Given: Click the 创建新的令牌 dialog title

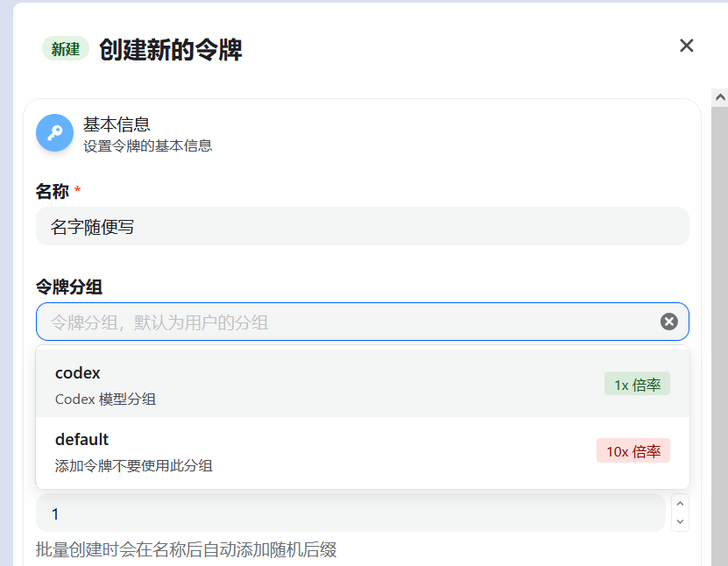Looking at the screenshot, I should point(170,49).
